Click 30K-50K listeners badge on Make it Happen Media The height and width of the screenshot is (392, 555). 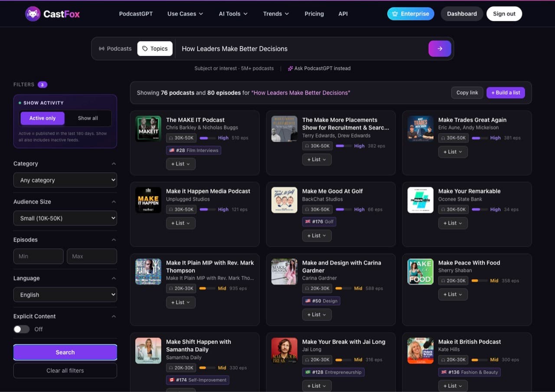181,209
